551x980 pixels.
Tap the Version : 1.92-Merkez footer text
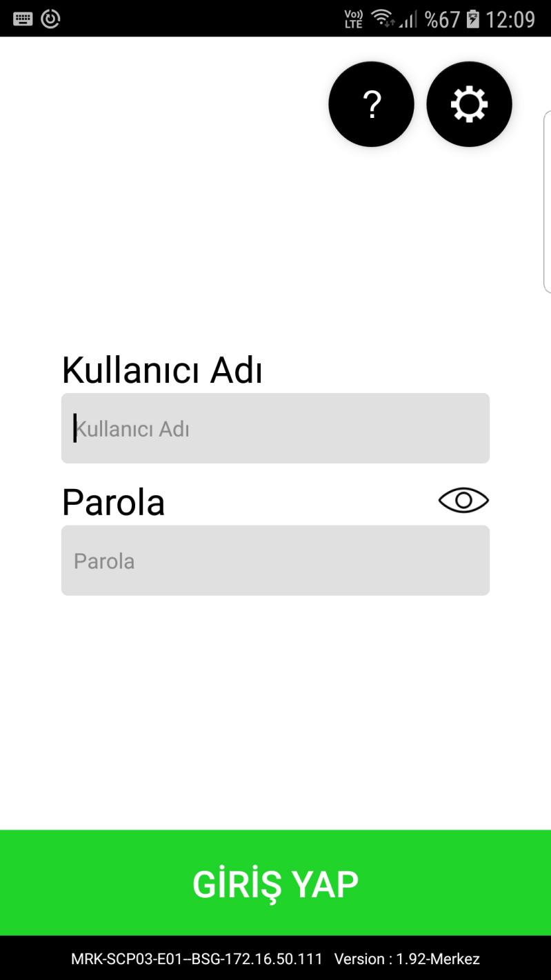tap(407, 959)
